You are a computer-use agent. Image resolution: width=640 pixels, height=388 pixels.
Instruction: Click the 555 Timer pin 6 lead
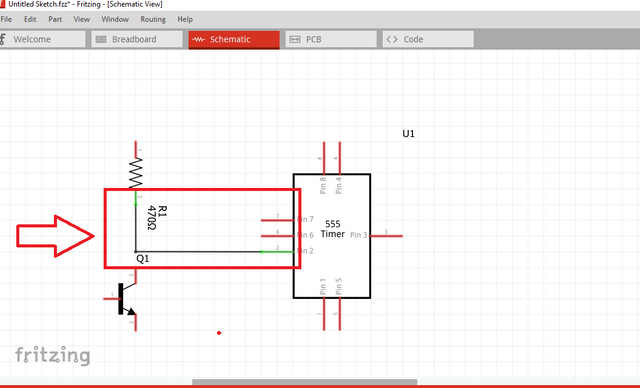tap(277, 236)
